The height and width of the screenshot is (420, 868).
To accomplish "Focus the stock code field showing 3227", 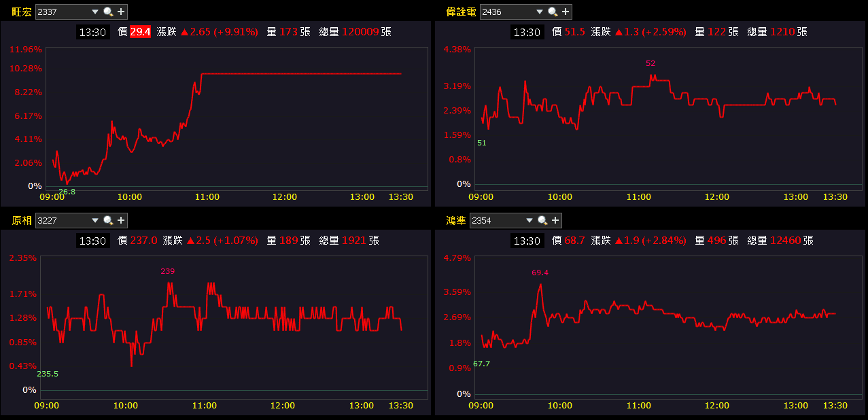I will (x=61, y=220).
